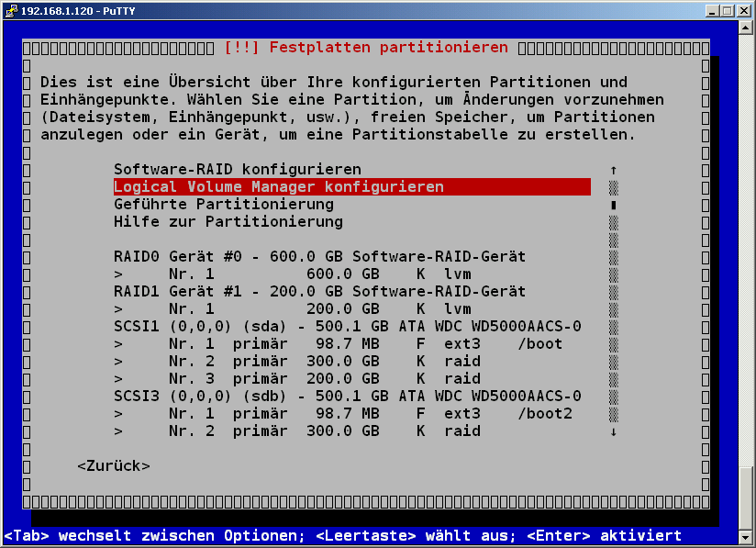756x548 pixels.
Task: Select the /boot ext3 partition row
Action: point(338,344)
